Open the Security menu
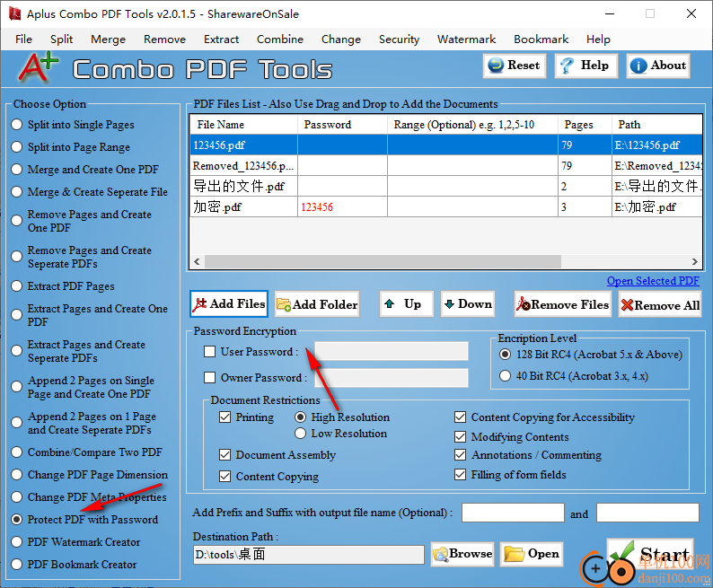The width and height of the screenshot is (713, 588). coord(400,39)
